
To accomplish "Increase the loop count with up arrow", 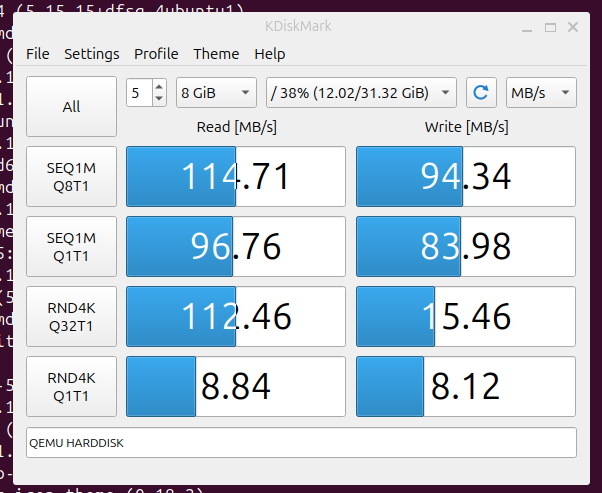I will (159, 87).
